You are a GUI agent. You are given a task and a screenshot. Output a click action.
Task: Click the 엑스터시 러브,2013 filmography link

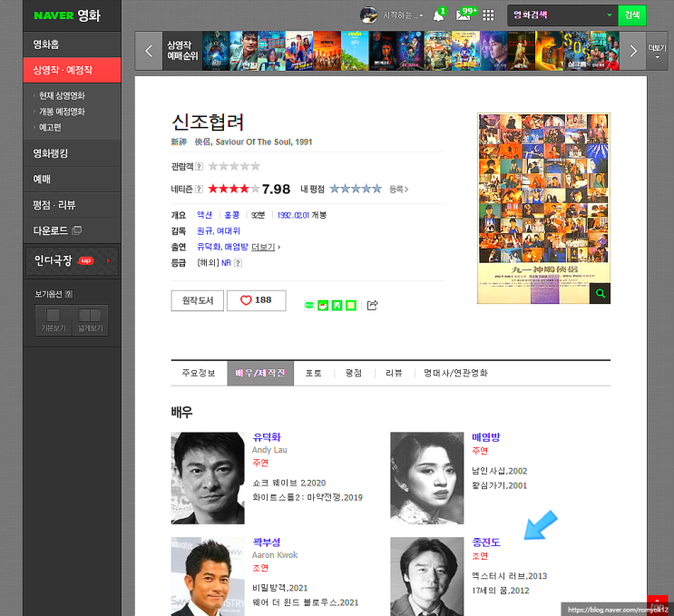click(510, 576)
